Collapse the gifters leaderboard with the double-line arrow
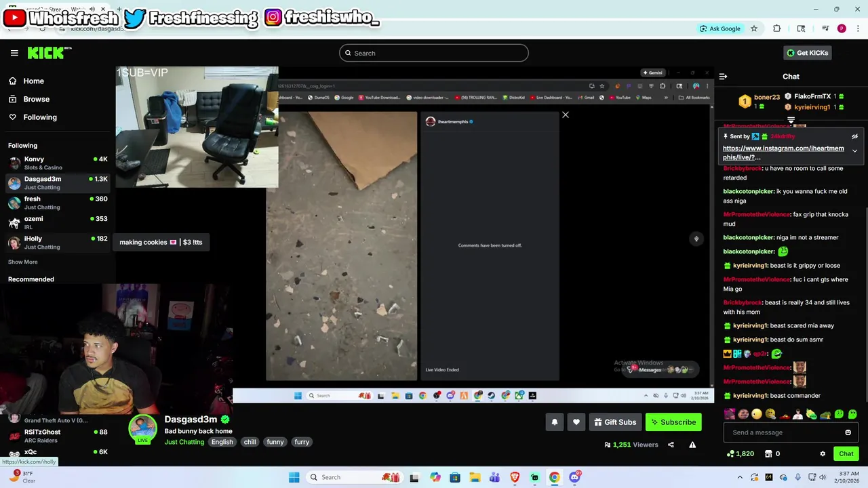Image resolution: width=868 pixels, height=488 pixels. [791, 120]
